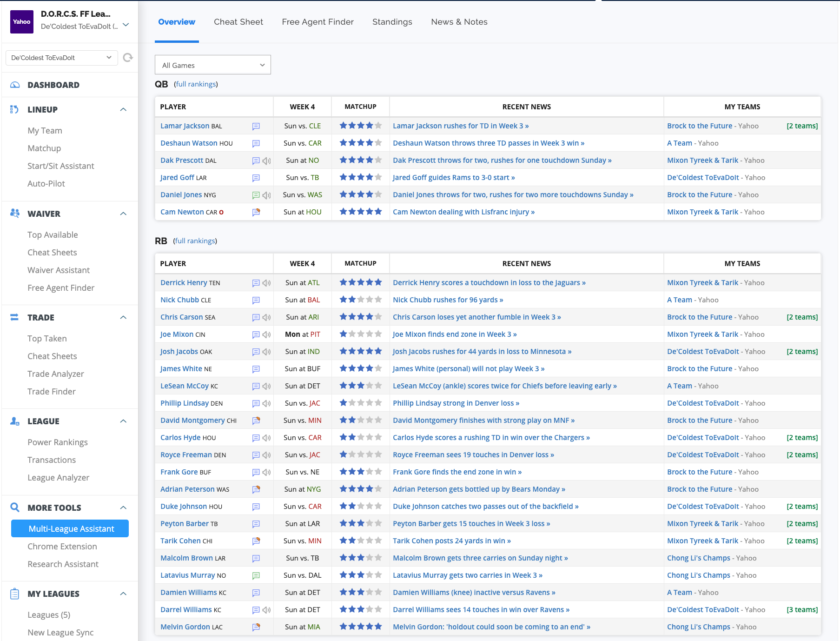Screen dimensions: 840x641
Task: Open Deshaun Watson's player notes icon
Action: tap(256, 143)
